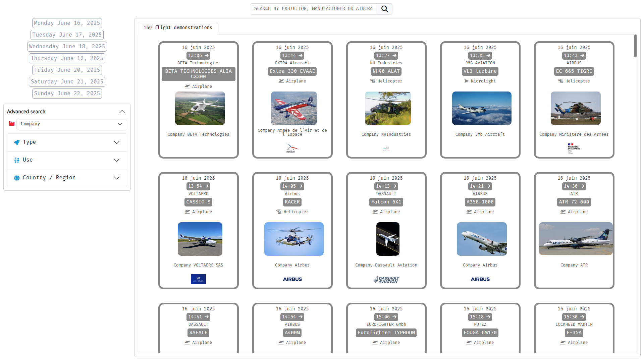Open BETA TECHNOLOGIES ALIA CX300 label
Screen dimensions: 644x362
tap(198, 74)
